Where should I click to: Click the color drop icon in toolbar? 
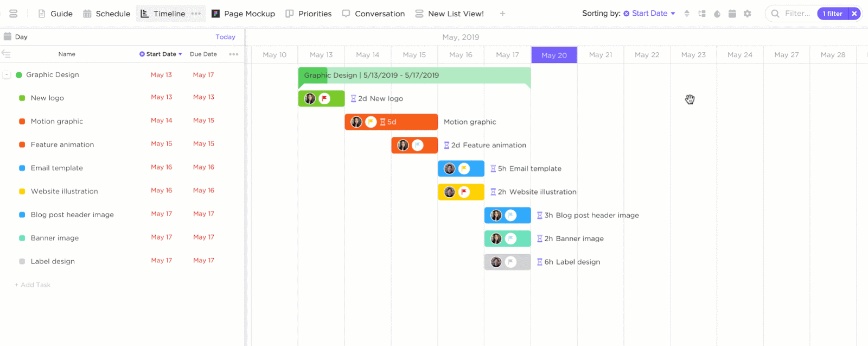717,14
